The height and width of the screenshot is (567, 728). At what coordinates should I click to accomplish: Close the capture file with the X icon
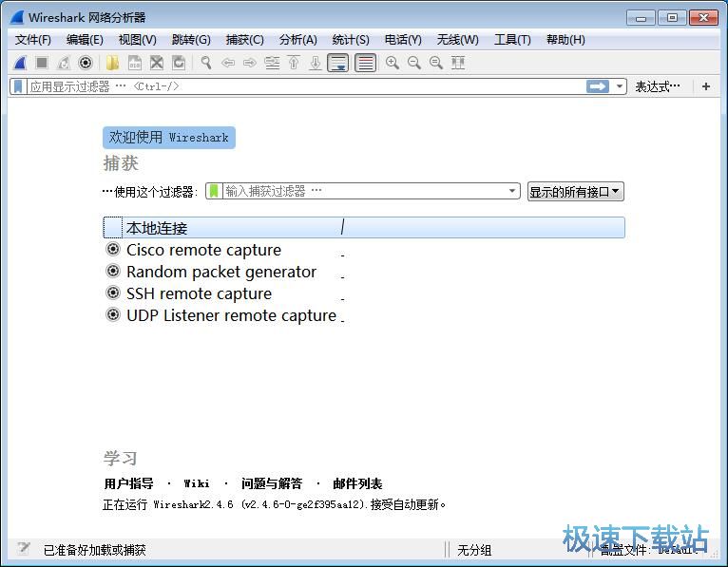click(157, 63)
